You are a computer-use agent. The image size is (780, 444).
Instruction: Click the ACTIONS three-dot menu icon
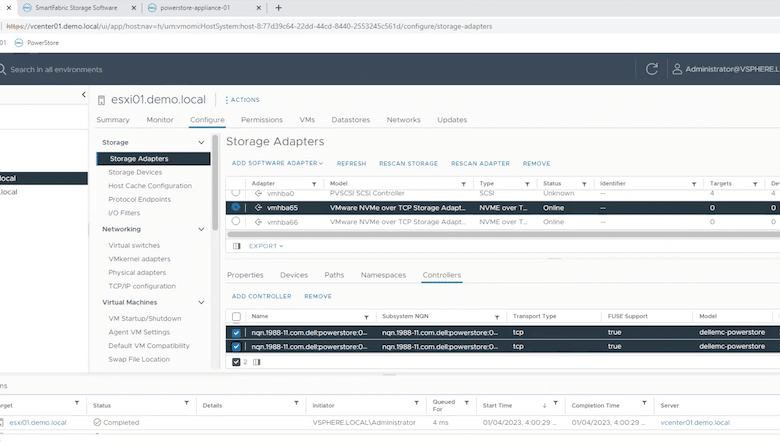226,100
